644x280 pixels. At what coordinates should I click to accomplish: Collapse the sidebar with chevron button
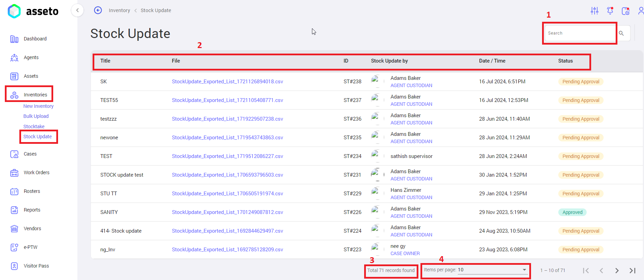tap(77, 10)
